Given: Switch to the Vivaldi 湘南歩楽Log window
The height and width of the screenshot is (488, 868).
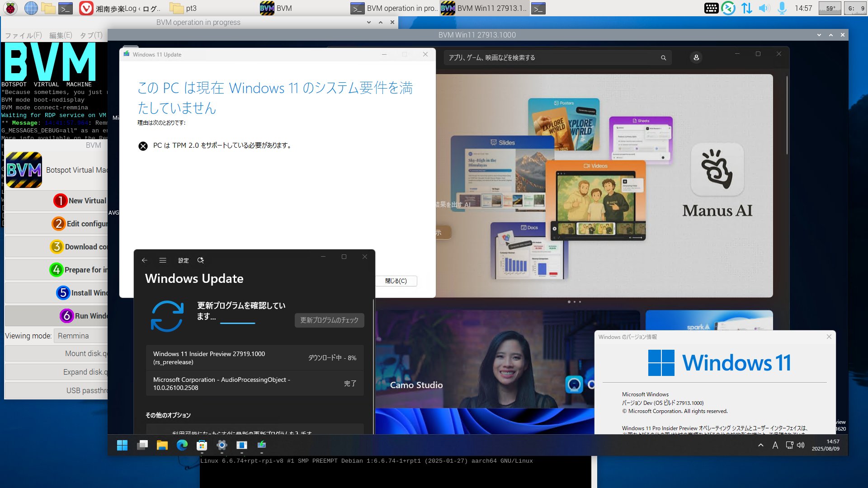Looking at the screenshot, I should pos(120,8).
